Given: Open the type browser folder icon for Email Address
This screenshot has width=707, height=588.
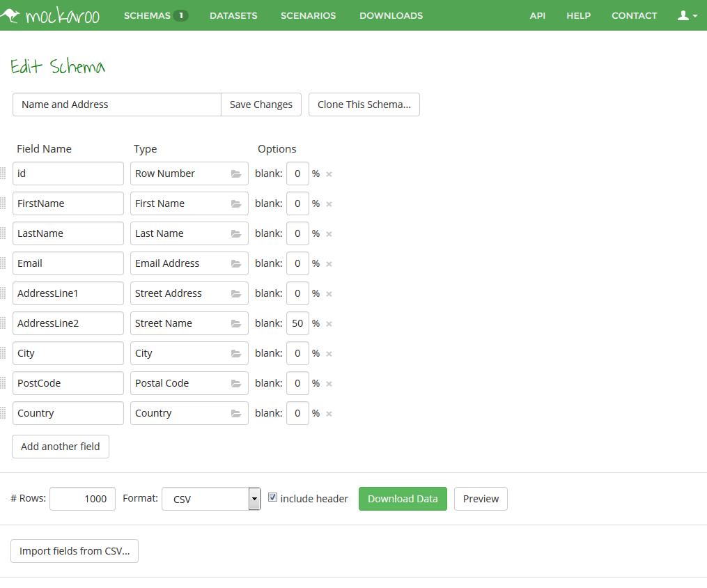Looking at the screenshot, I should [237, 263].
